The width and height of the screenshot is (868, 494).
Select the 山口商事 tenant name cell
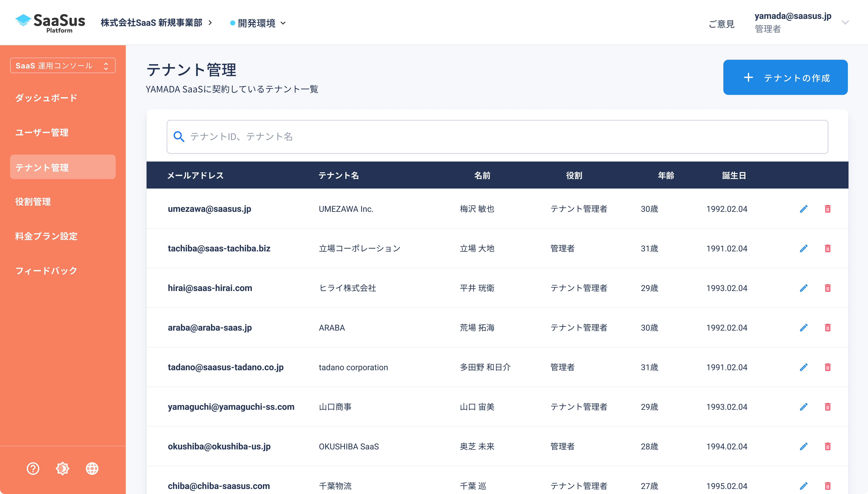coord(335,407)
